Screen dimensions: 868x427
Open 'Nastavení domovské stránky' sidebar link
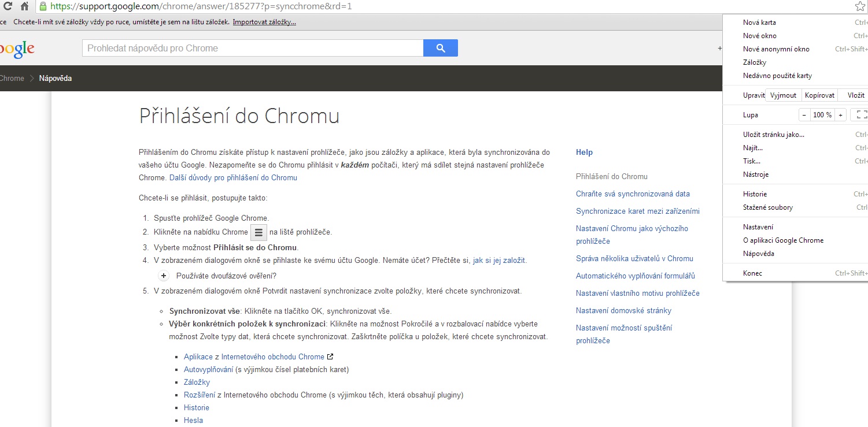[x=623, y=310]
